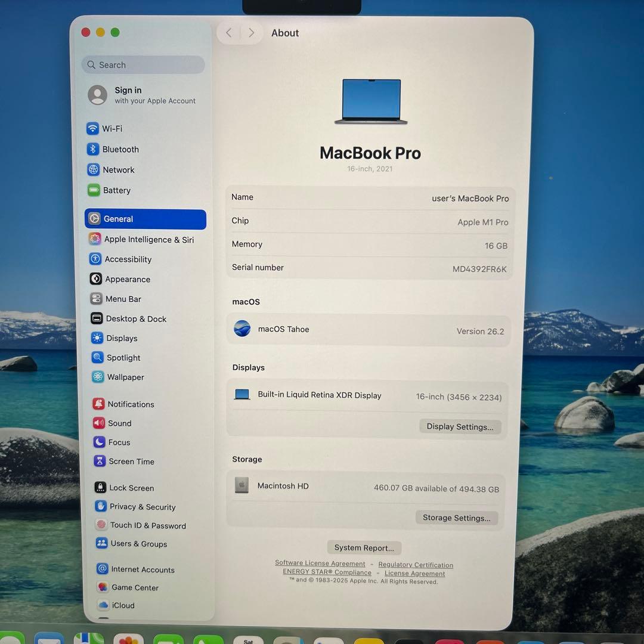Screen dimensions: 644x644
Task: Open ENERGY STAR Compliance link
Action: [x=327, y=572]
